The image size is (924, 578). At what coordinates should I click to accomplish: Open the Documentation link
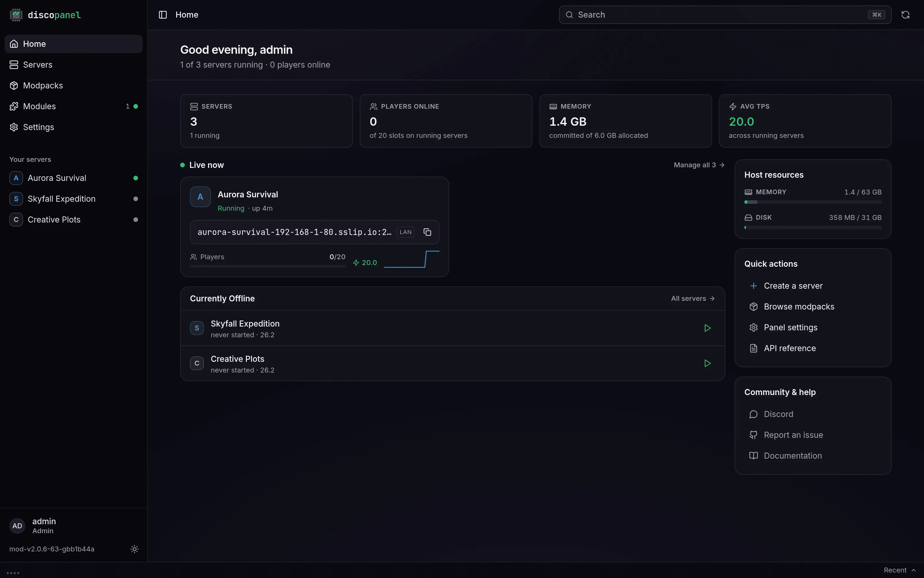pos(813,456)
